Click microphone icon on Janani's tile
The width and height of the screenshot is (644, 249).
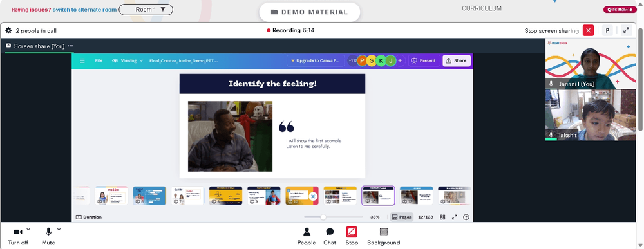551,84
